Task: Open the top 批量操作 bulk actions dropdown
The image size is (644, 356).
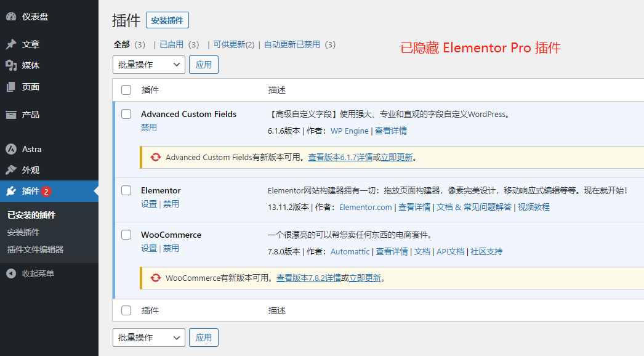Action: pyautogui.click(x=148, y=65)
